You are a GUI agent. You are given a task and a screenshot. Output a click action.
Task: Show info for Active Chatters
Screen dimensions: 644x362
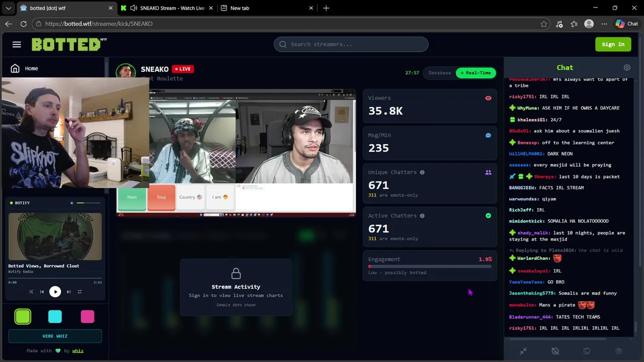tap(422, 216)
